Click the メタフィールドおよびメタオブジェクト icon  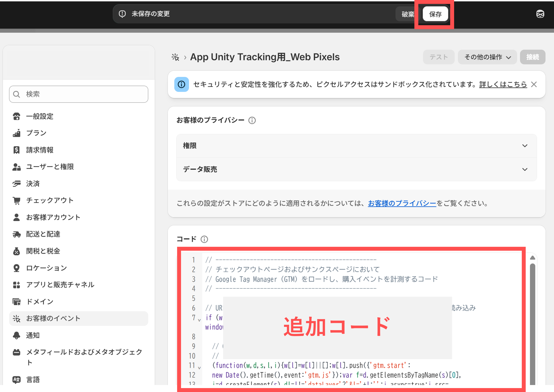(16, 352)
